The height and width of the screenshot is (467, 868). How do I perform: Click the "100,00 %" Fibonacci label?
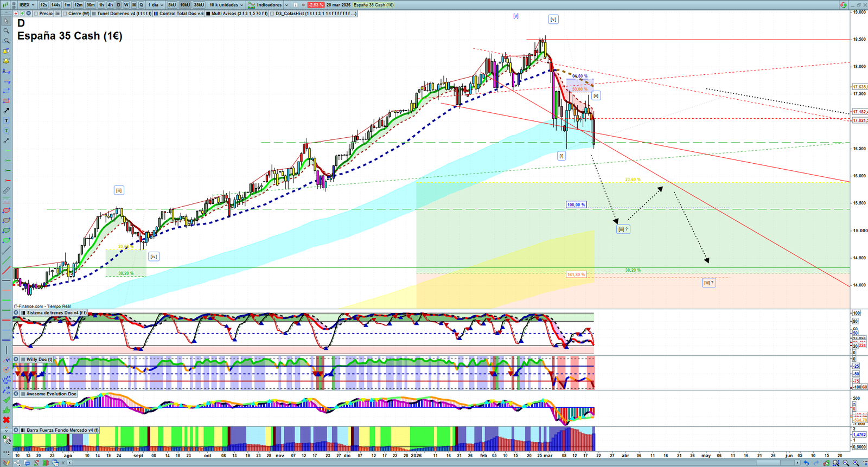click(x=576, y=204)
